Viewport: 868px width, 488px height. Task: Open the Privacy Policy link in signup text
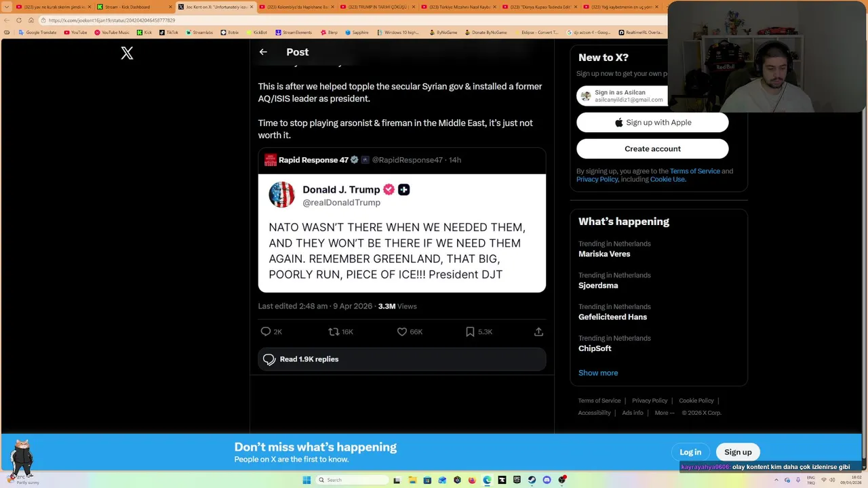[x=597, y=180]
